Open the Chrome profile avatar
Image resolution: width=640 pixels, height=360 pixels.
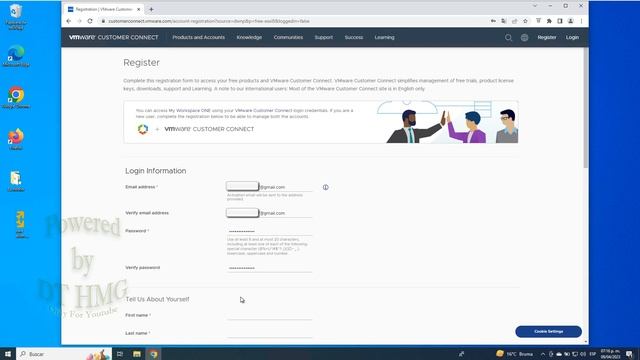point(571,21)
